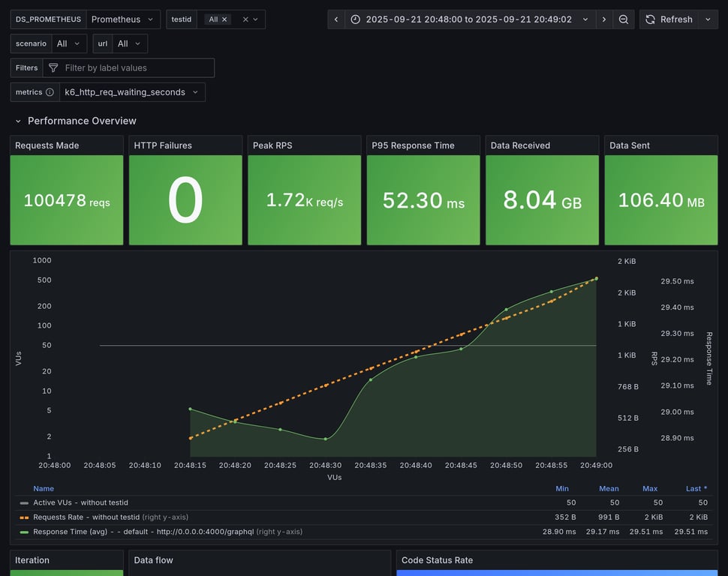Screen dimensions: 728x576
Task: Click the 106.40 MB value
Action: [x=661, y=200]
